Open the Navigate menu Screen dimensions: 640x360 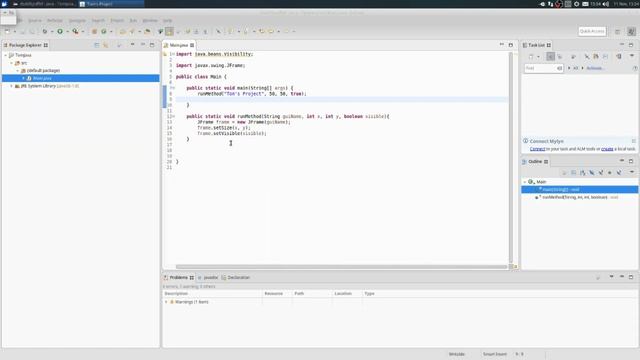tap(77, 20)
